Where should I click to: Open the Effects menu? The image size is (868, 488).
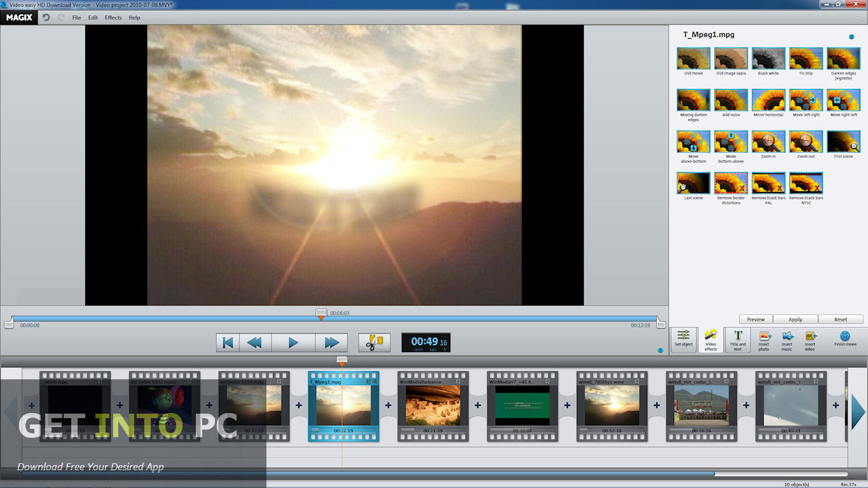click(x=113, y=18)
